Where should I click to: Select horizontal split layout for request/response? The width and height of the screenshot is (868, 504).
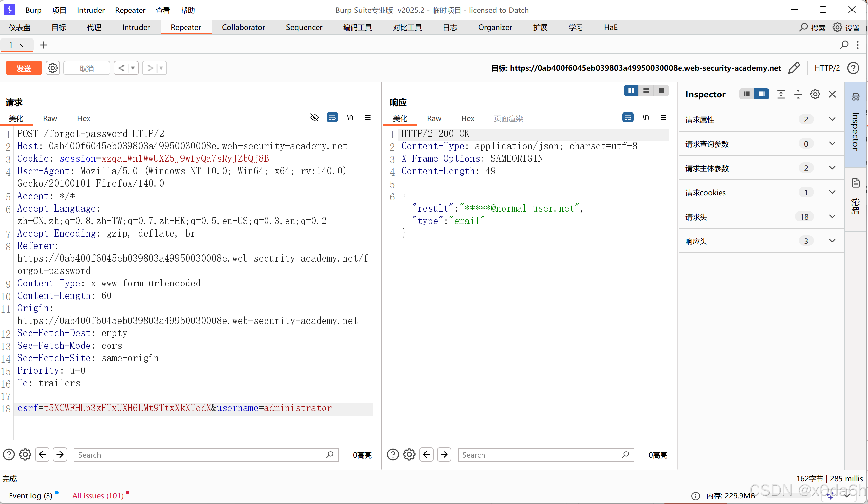click(x=646, y=90)
